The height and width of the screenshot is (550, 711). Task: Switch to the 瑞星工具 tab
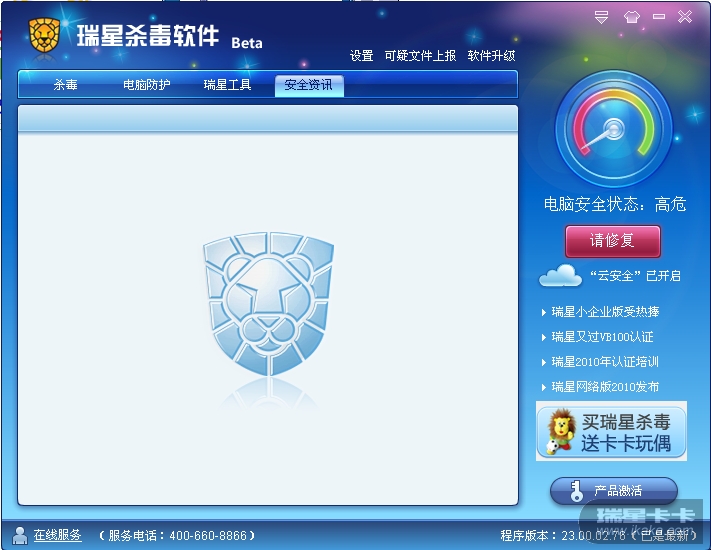coord(227,85)
